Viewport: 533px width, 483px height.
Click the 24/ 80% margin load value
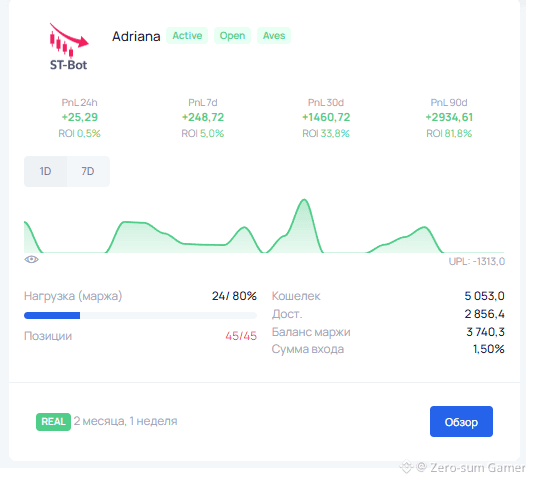234,296
